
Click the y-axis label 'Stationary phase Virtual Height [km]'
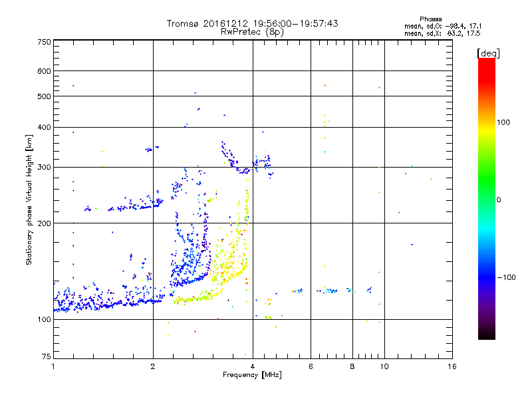coord(29,199)
